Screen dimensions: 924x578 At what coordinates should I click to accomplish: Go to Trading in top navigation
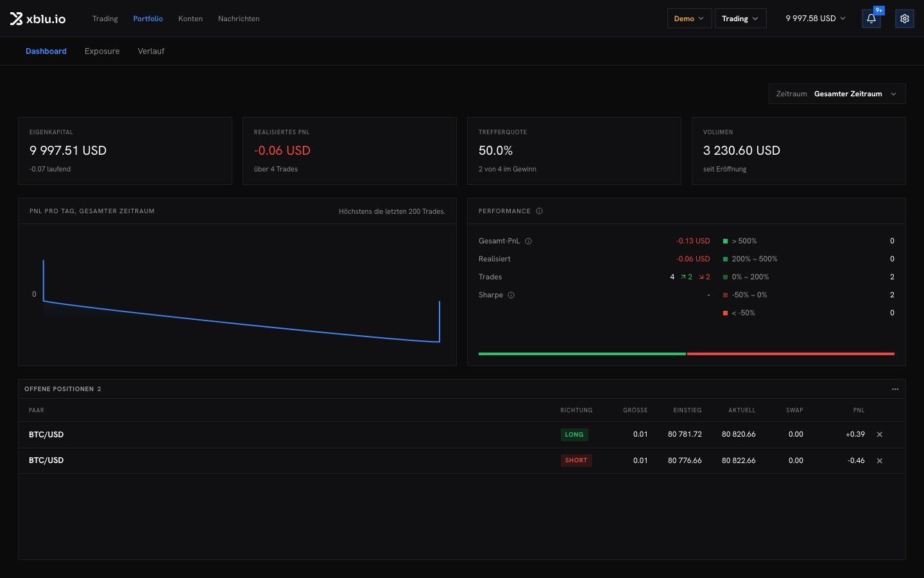point(105,19)
